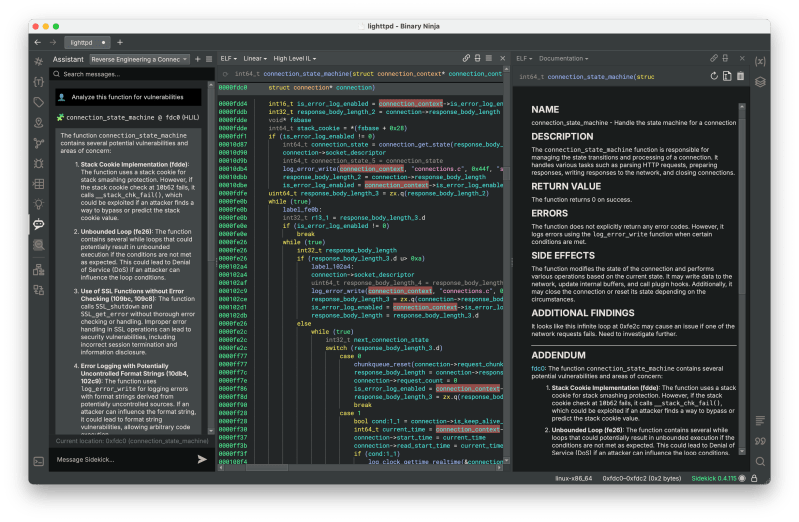This screenshot has width=799, height=522.
Task: Delete documentation with trash icon
Action: 740,76
